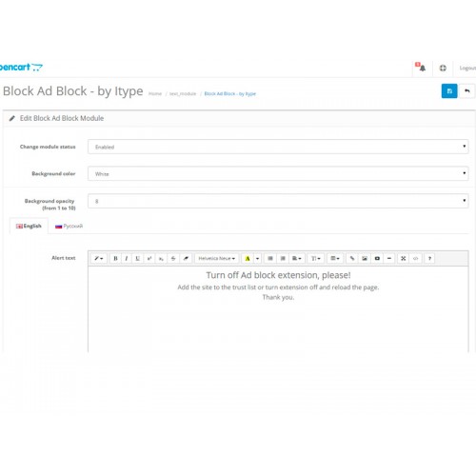Open the editor help question icon
The image size is (476, 476).
tap(429, 258)
